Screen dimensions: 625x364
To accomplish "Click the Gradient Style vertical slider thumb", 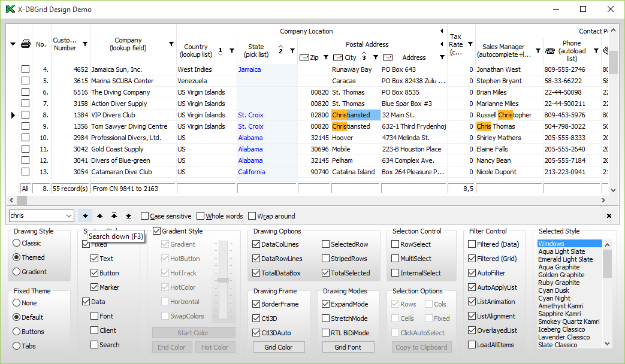I will (223, 280).
